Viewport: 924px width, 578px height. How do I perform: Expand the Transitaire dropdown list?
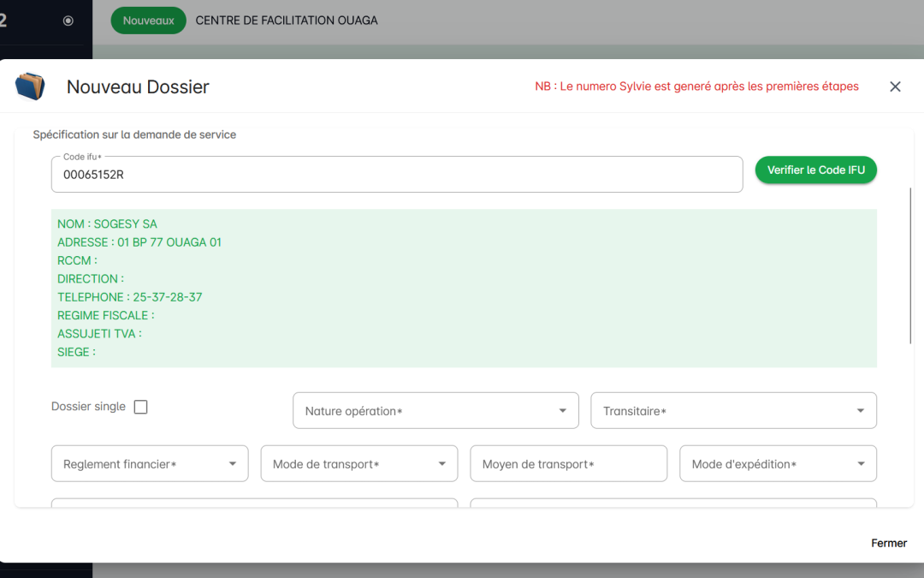(733, 411)
